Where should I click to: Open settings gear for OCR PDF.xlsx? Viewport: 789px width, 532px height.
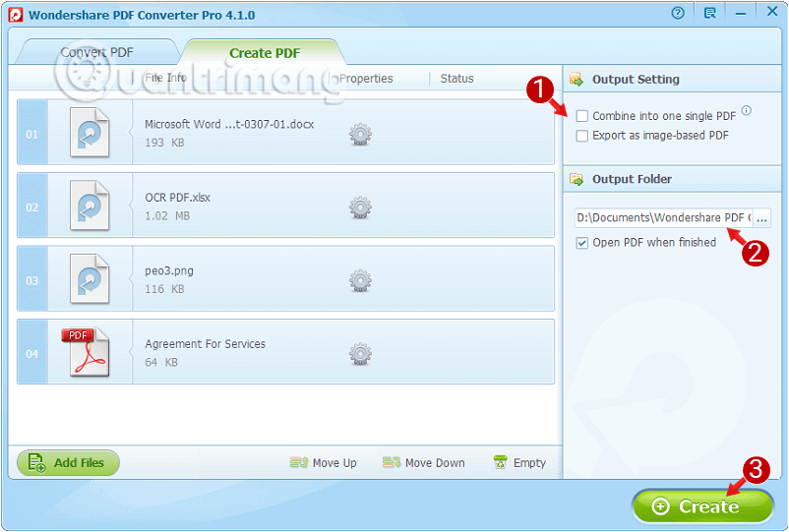(x=360, y=207)
